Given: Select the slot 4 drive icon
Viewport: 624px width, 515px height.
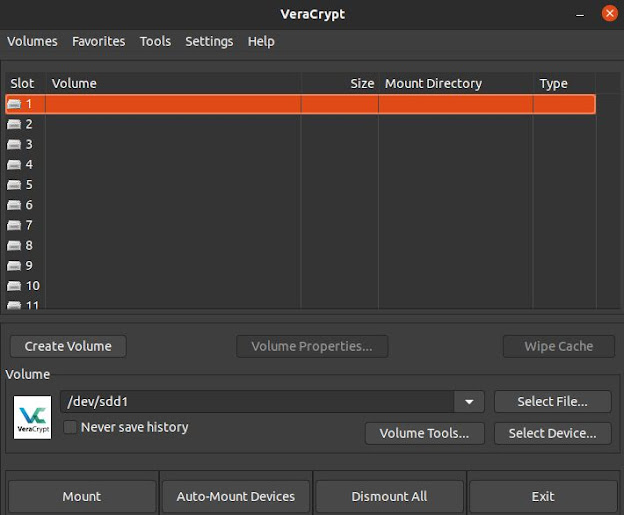Looking at the screenshot, I should 14,165.
